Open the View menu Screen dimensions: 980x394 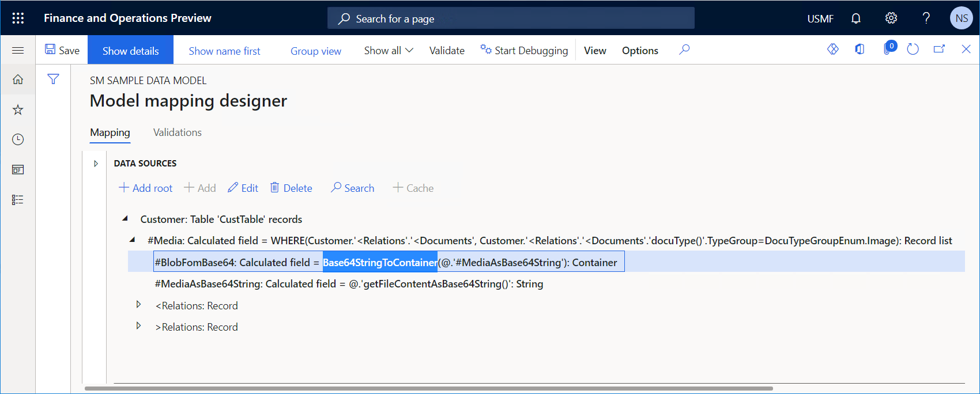click(x=595, y=50)
